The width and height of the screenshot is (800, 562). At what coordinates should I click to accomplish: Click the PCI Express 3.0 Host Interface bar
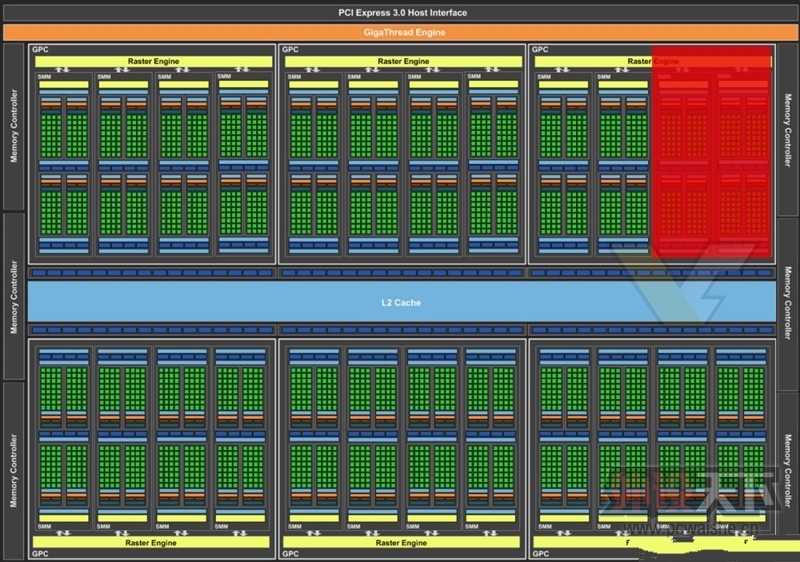(x=400, y=13)
